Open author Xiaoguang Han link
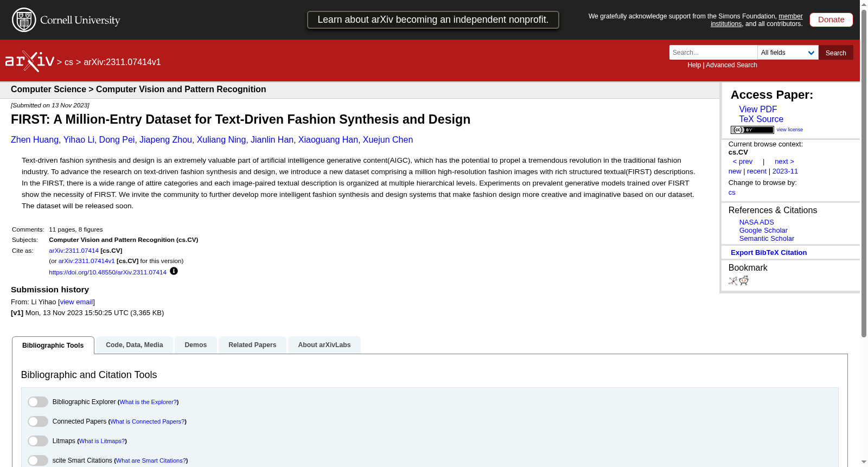The height and width of the screenshot is (467, 868). (328, 139)
